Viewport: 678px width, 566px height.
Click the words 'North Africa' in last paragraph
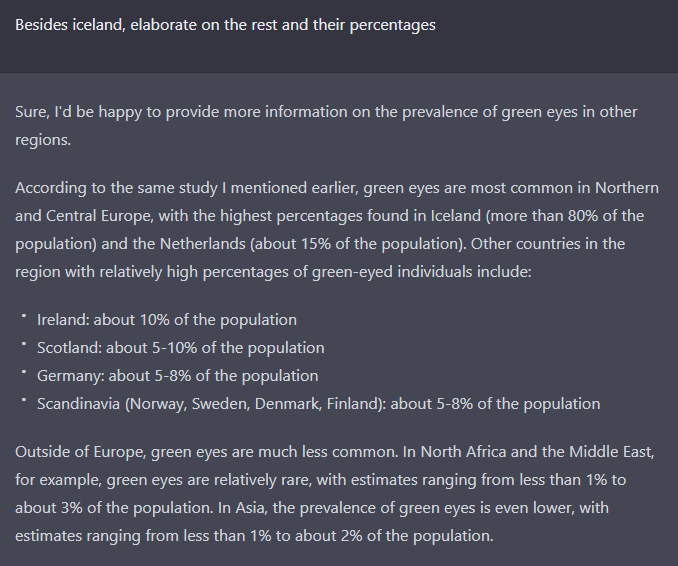(x=463, y=452)
